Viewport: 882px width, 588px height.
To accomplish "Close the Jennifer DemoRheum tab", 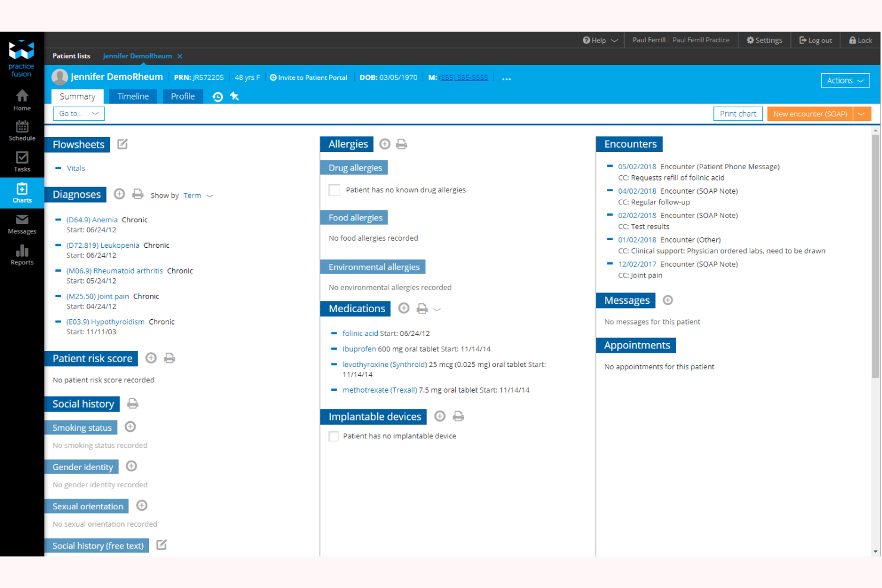I will [x=179, y=56].
